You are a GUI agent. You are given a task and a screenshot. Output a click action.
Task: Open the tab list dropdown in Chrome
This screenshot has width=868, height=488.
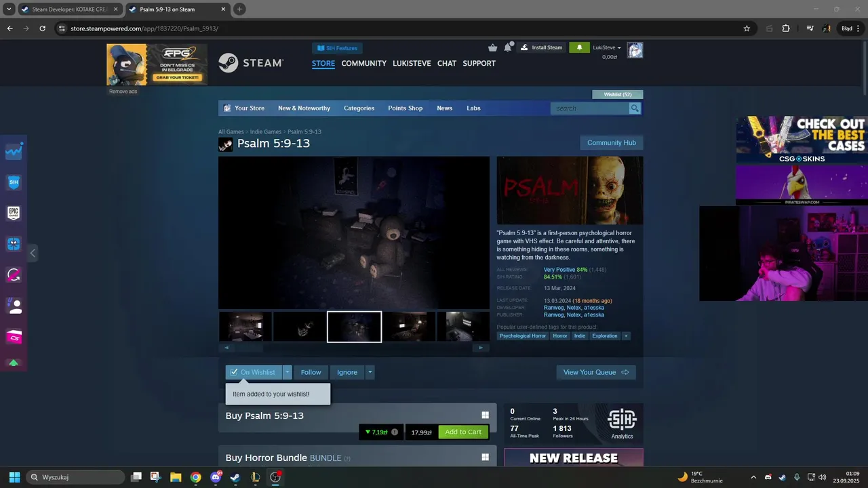pos(9,9)
